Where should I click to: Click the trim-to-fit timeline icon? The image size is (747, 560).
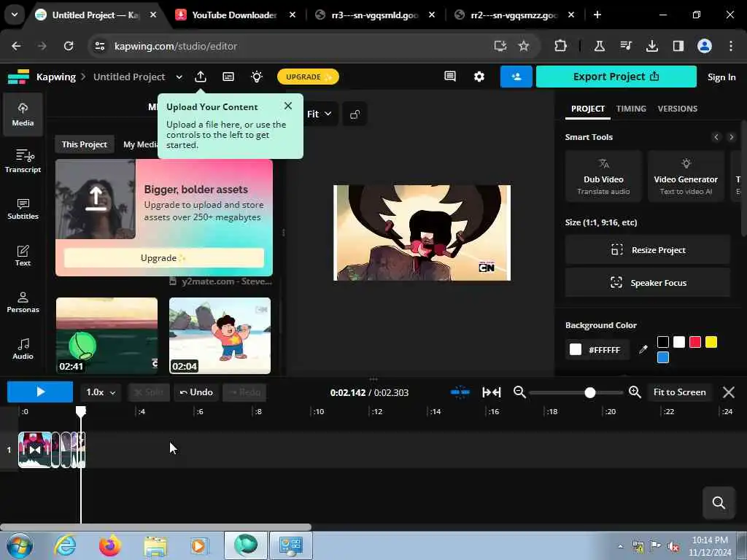point(491,392)
